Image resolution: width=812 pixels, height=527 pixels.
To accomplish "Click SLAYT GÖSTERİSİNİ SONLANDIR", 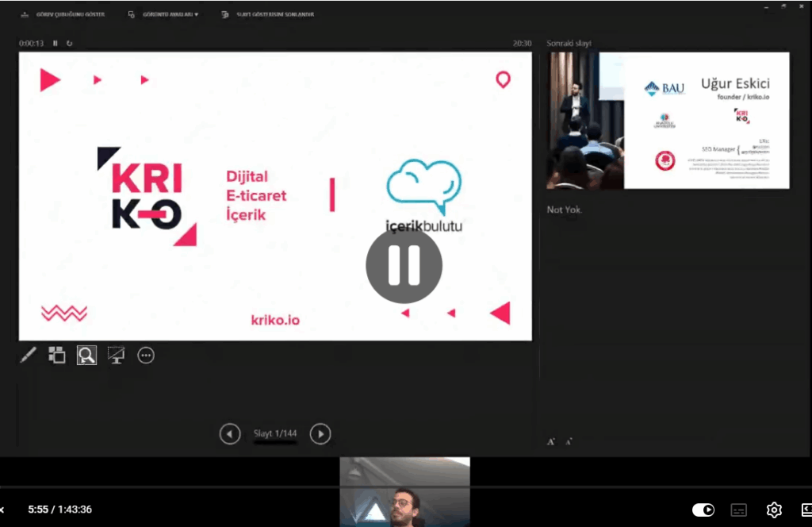I will click(x=268, y=14).
